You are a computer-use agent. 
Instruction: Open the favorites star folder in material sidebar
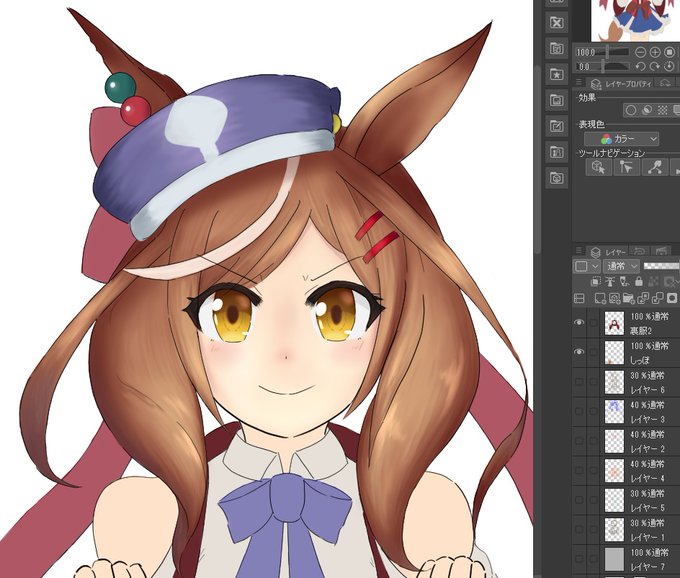[x=556, y=74]
